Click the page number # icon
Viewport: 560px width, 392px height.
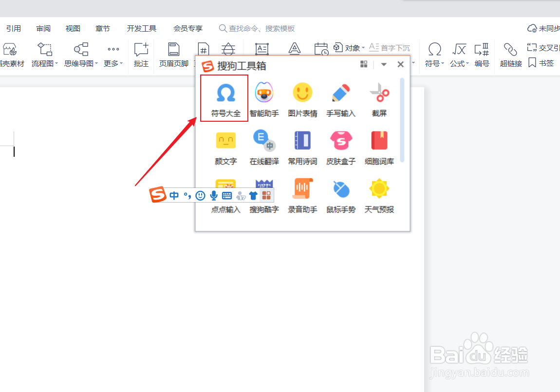point(203,49)
